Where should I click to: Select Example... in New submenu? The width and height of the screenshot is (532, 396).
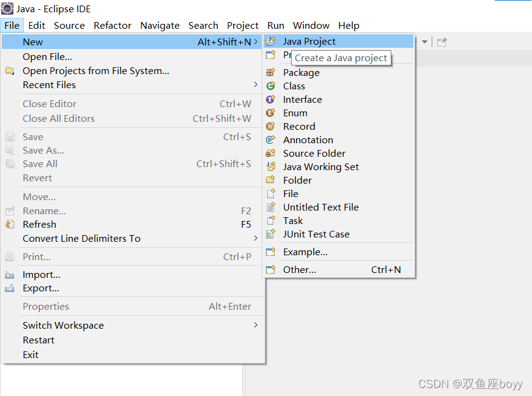pos(339,252)
